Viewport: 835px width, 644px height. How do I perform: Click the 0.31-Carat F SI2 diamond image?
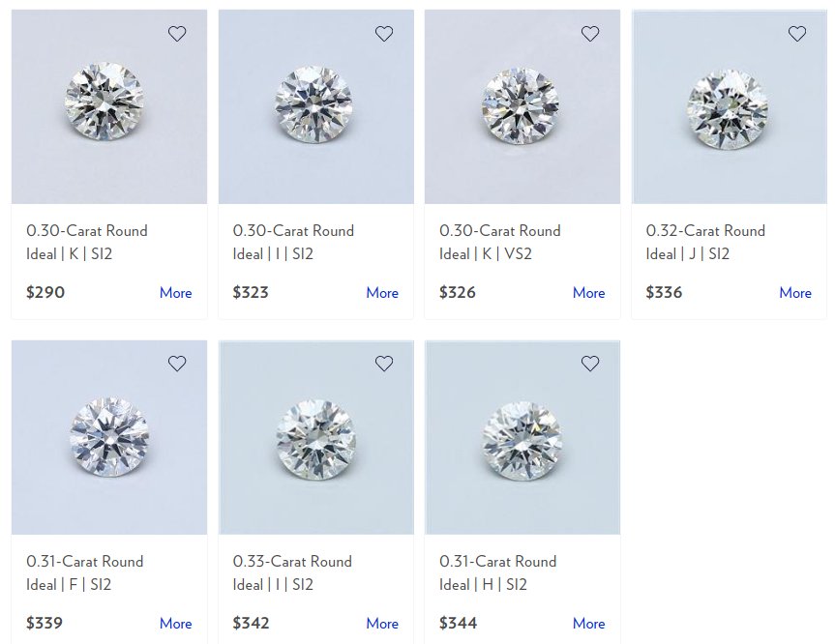[109, 437]
